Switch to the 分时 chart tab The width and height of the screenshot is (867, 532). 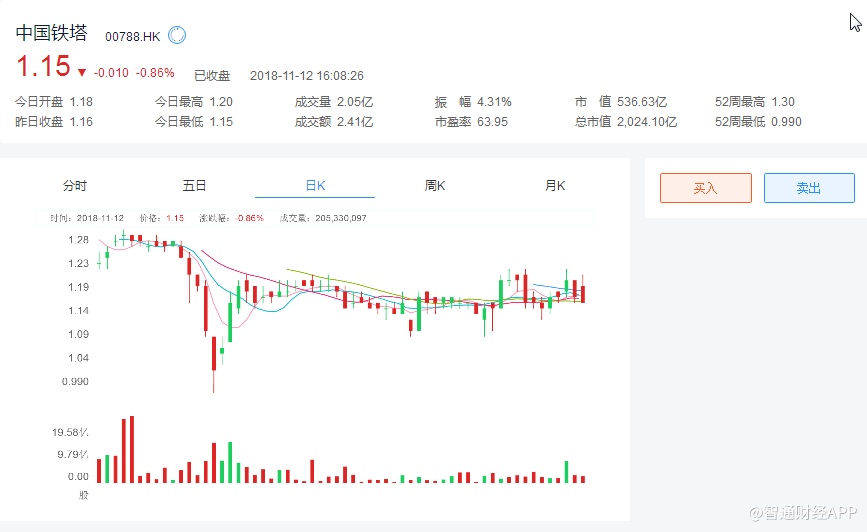tap(75, 186)
